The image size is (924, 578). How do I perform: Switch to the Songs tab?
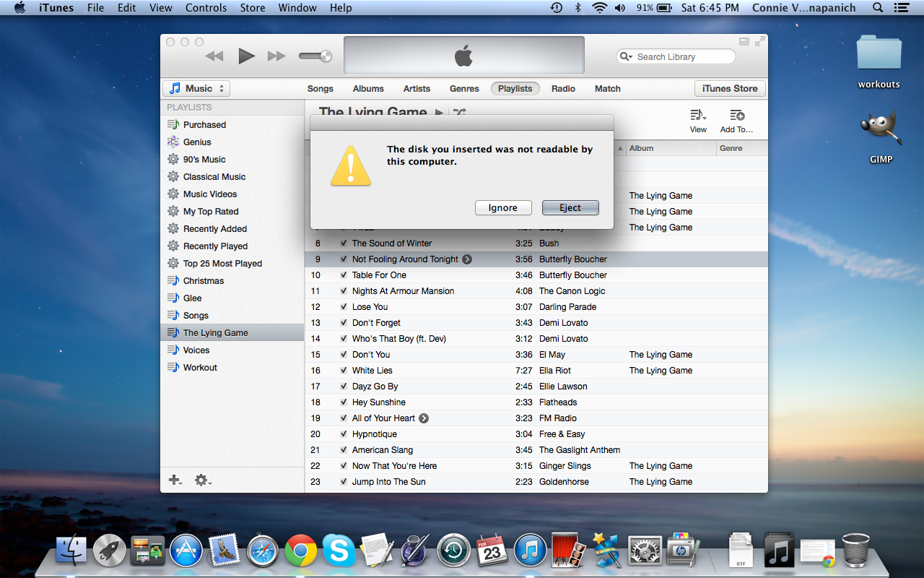click(x=320, y=88)
